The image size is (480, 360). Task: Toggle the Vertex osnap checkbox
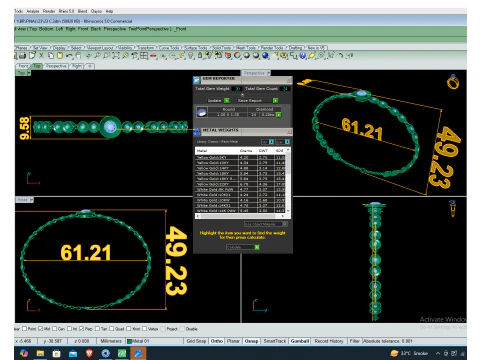click(x=145, y=329)
